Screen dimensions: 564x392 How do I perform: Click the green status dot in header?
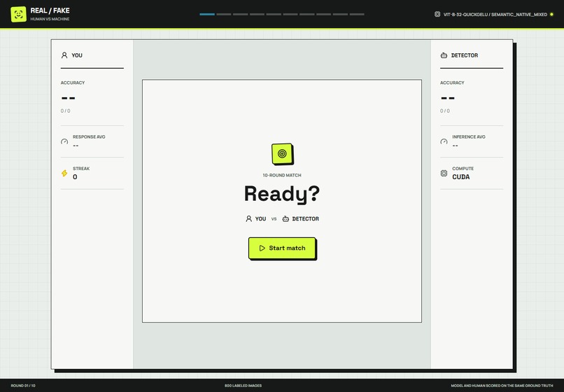552,15
